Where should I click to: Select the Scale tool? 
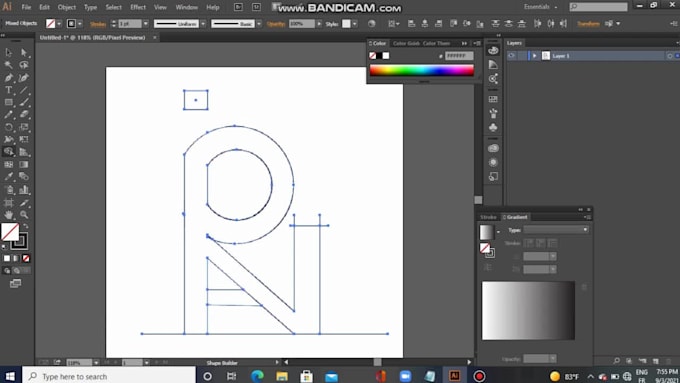tap(24, 127)
